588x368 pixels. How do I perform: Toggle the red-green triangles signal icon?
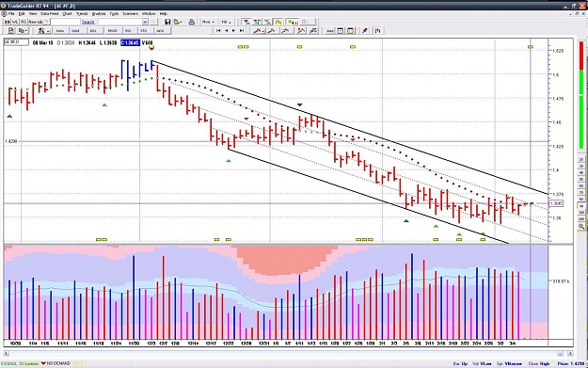246,22
